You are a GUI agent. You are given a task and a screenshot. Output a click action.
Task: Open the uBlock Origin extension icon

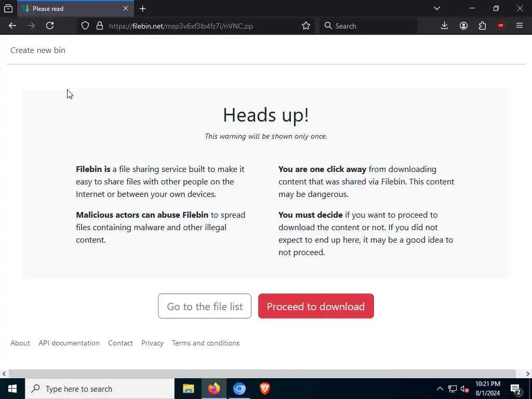[501, 26]
